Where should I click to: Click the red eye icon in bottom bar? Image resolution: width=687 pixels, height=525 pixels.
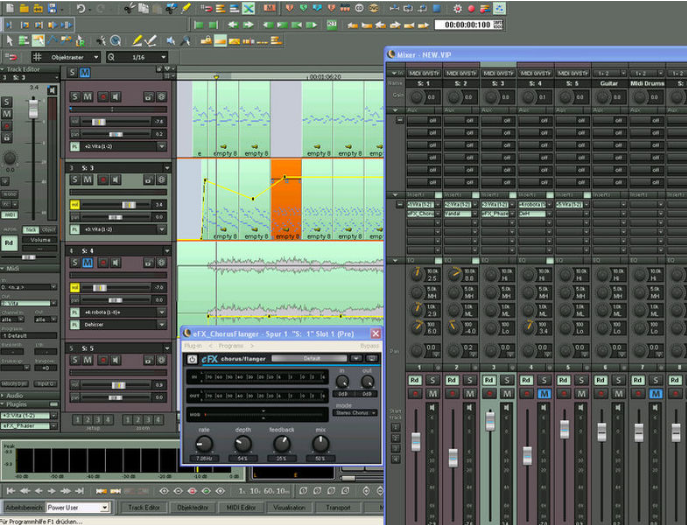192,491
